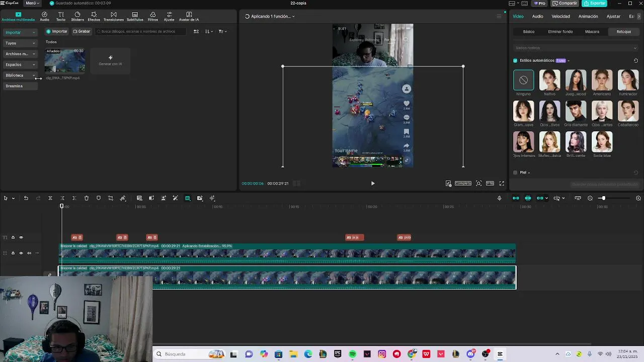
Task: Click the undo arrow in timeline toolbar
Action: click(26, 198)
